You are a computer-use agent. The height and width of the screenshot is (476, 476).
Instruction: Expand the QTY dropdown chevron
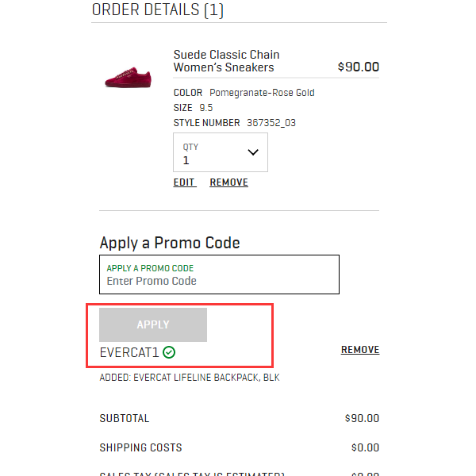[x=253, y=152]
